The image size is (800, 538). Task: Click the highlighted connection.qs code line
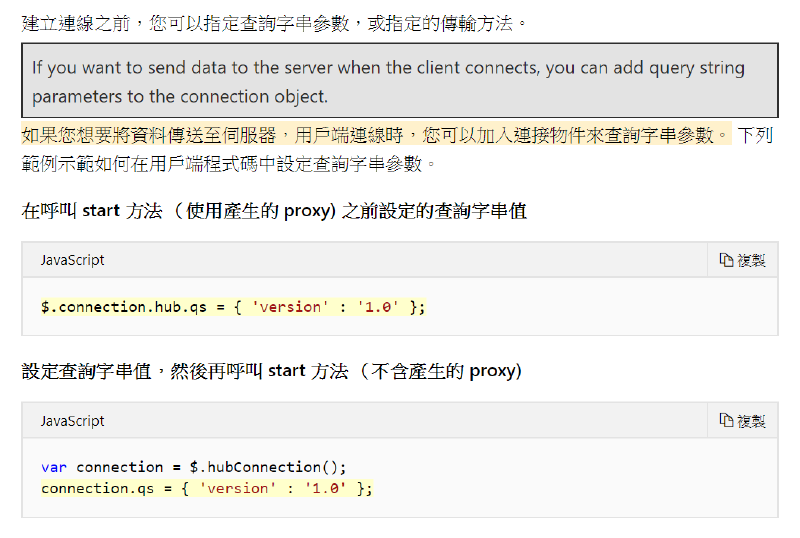click(x=206, y=488)
